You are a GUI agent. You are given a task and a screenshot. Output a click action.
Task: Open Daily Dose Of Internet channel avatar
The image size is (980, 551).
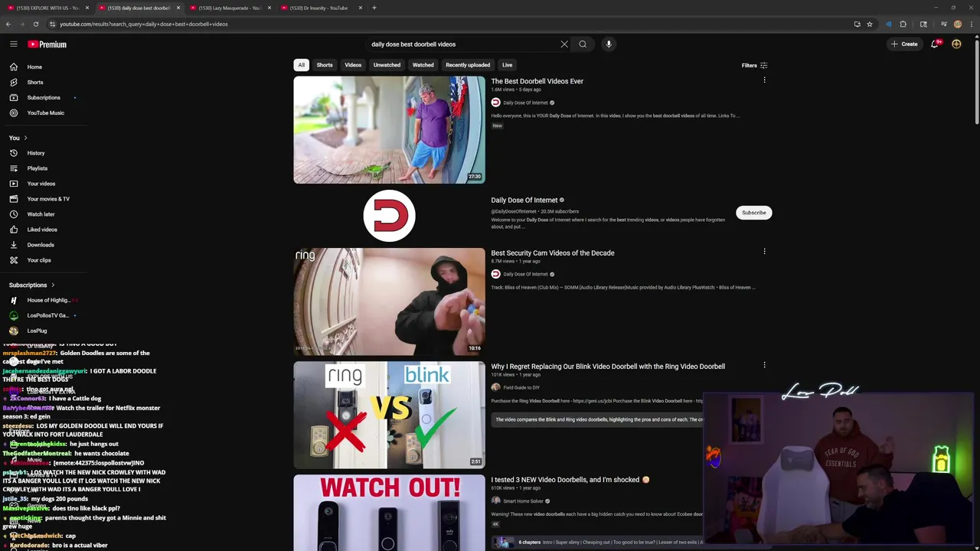(389, 216)
